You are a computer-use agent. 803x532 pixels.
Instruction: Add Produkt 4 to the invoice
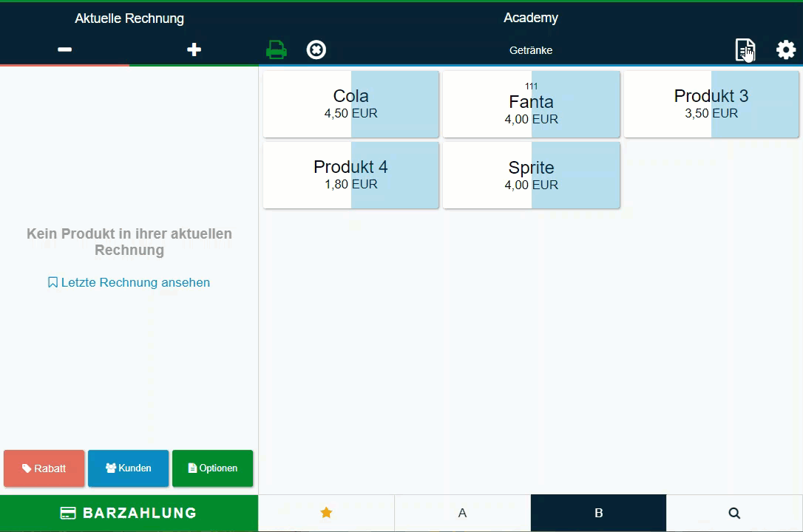(350, 175)
